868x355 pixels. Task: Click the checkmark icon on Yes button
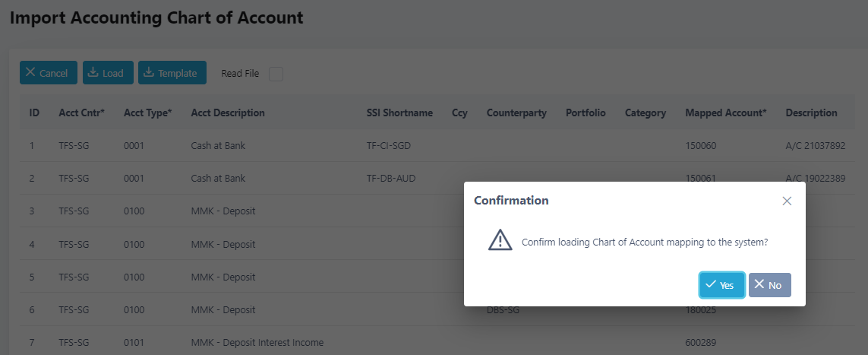tap(711, 284)
